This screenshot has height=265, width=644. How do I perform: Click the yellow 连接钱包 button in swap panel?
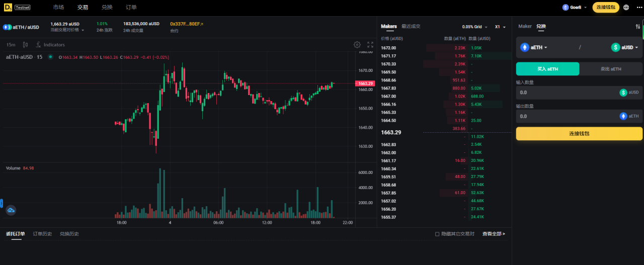579,134
